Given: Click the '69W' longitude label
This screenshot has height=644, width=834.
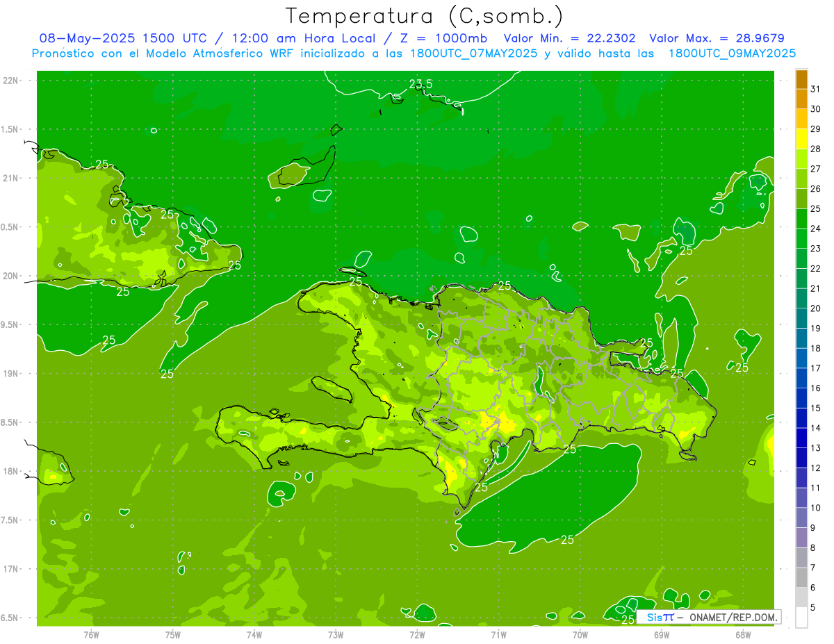Looking at the screenshot, I should pyautogui.click(x=662, y=635).
